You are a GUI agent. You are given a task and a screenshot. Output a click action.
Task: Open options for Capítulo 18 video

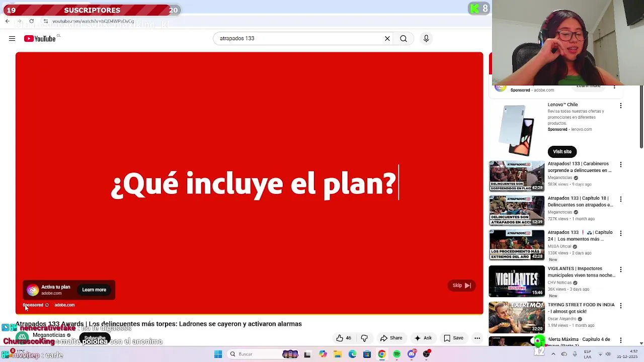click(621, 199)
